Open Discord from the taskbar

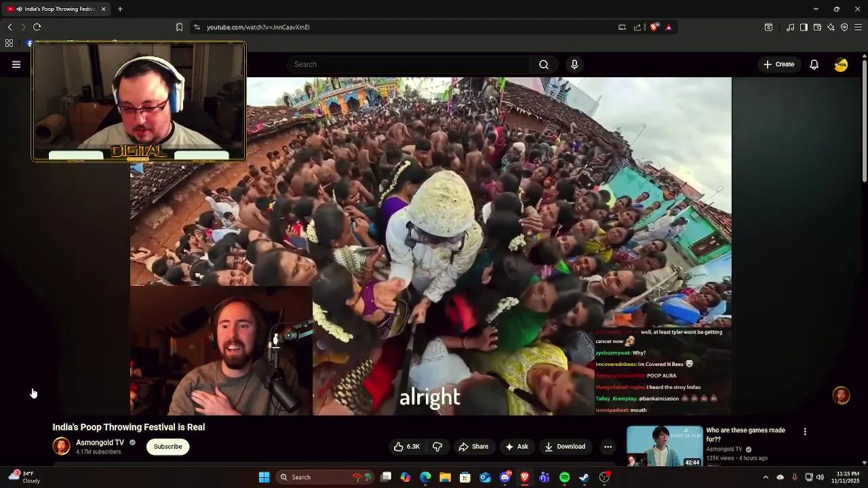click(x=505, y=477)
